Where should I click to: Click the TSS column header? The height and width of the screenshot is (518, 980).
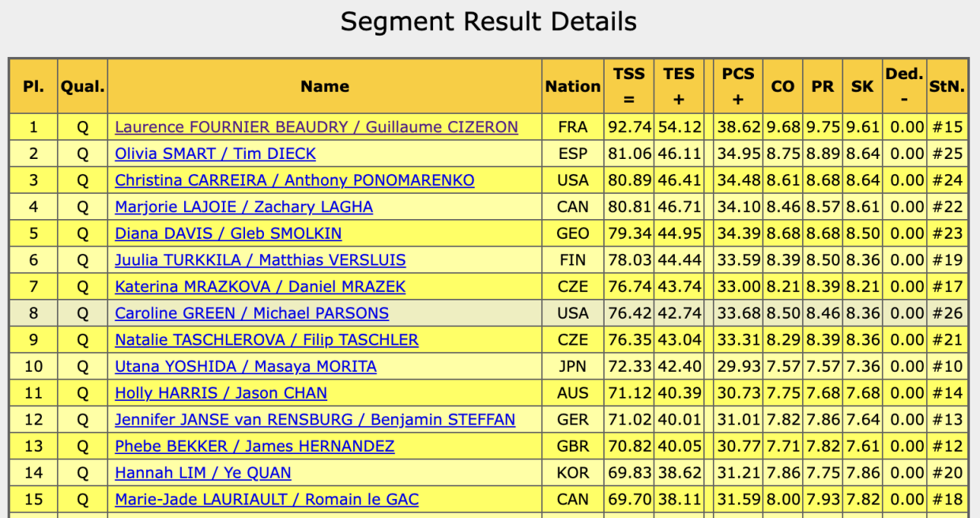[629, 86]
